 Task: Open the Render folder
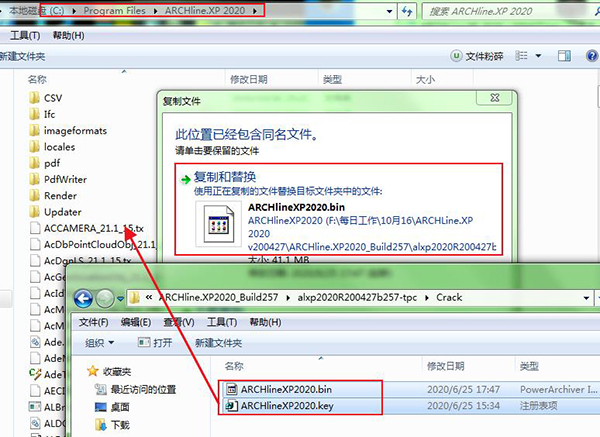(53, 196)
